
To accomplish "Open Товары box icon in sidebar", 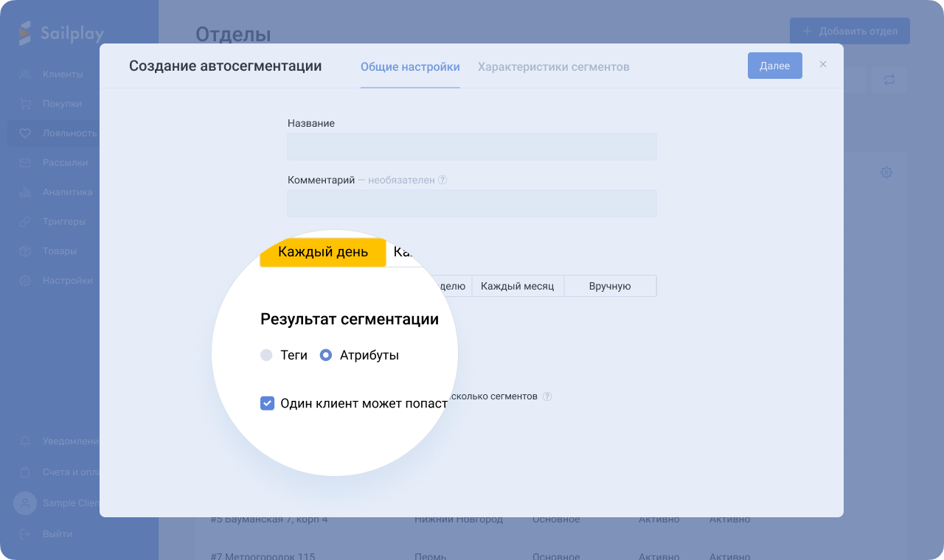I will point(25,251).
